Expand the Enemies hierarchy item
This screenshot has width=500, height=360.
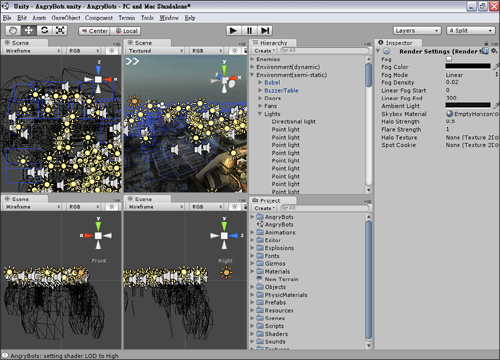[252, 59]
